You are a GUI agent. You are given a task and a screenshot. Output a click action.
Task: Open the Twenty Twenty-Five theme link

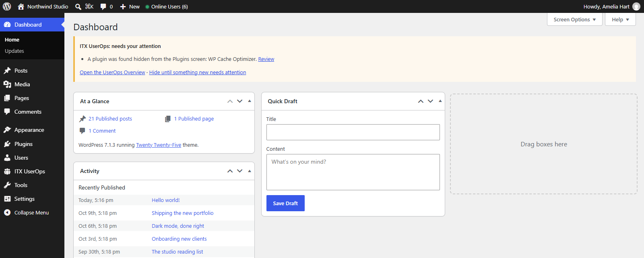pos(159,145)
